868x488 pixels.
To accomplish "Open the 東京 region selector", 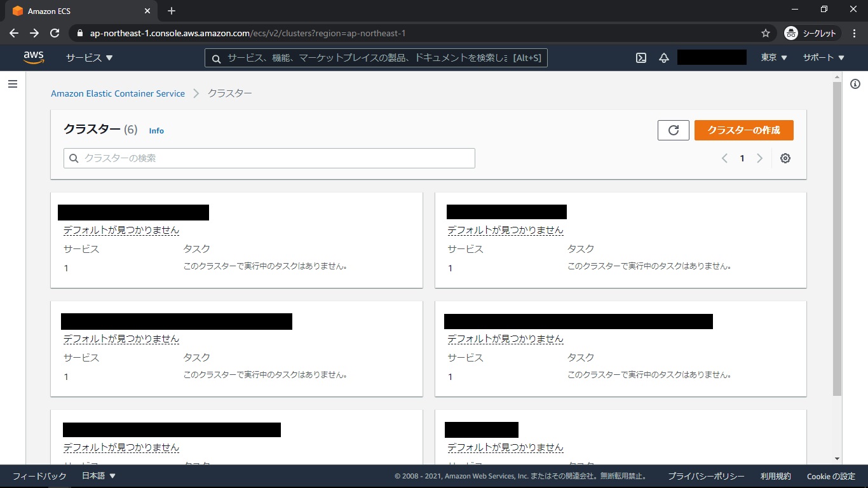I will click(x=774, y=58).
